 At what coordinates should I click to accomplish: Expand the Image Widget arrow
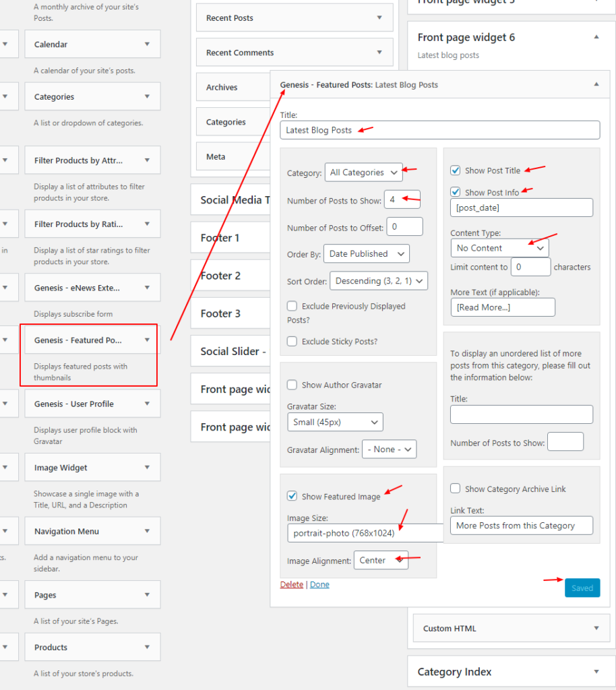click(147, 467)
